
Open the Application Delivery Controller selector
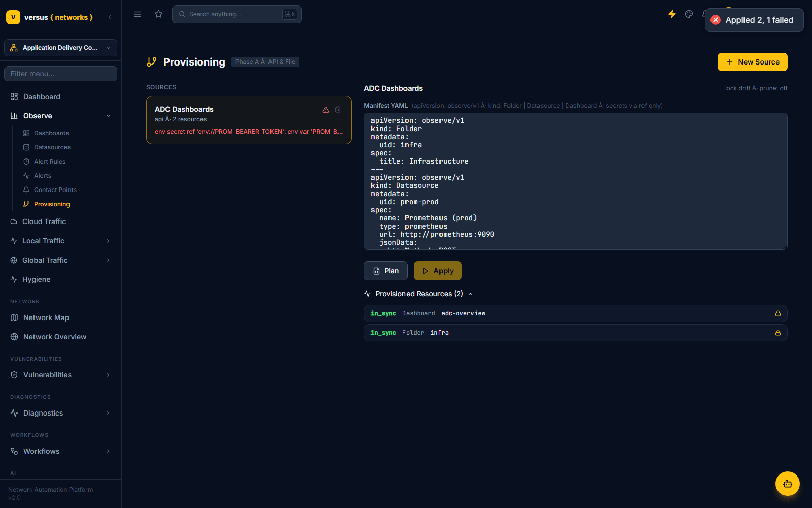[x=60, y=48]
